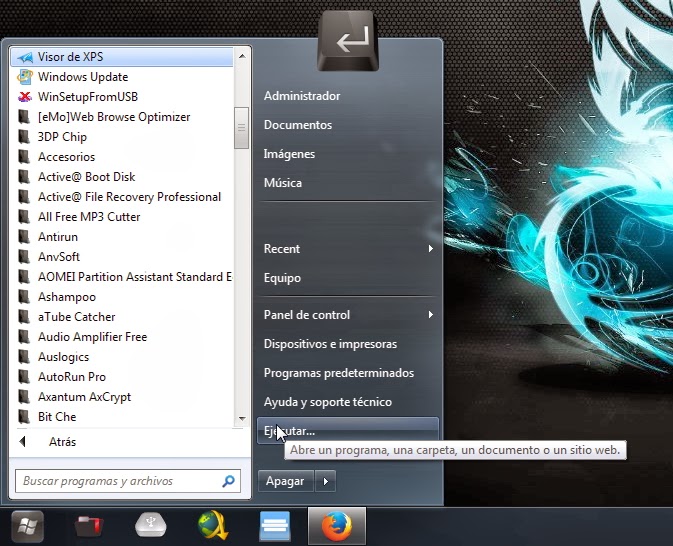Open Panel de control
The height and width of the screenshot is (546, 673).
click(x=348, y=315)
